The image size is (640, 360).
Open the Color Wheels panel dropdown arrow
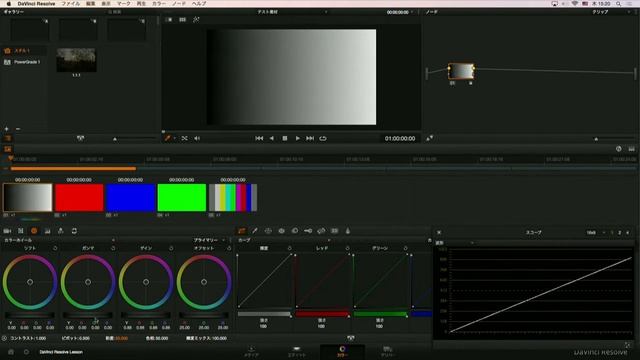pyautogui.click(x=113, y=240)
